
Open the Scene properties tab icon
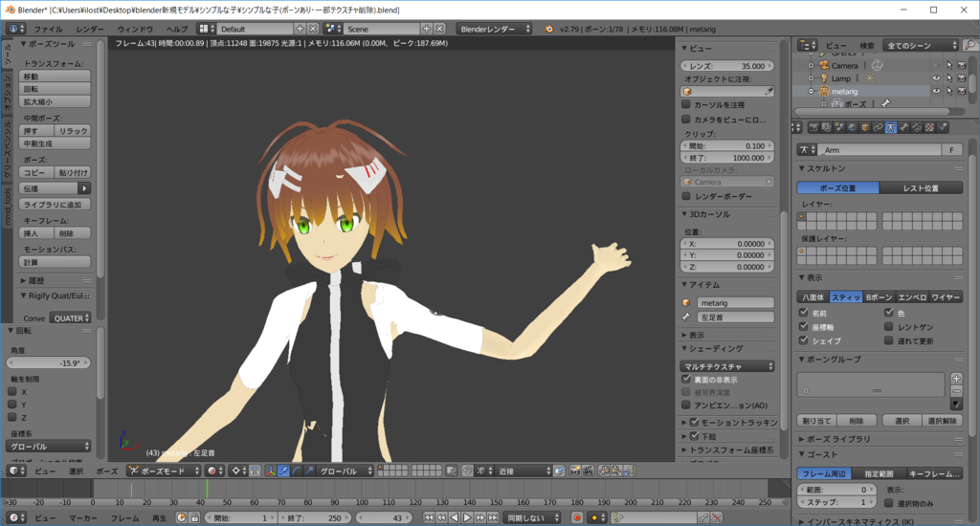click(839, 127)
